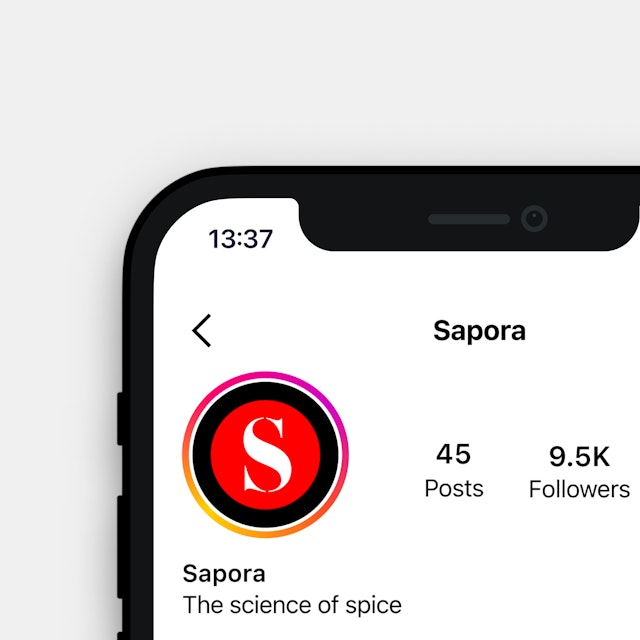Tap the Followers label
The image size is (640, 640).
579,489
